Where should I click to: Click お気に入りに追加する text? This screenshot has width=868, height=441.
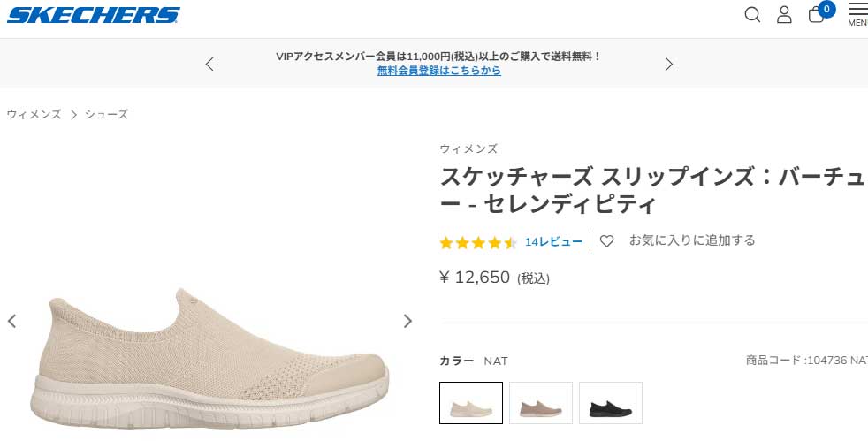click(692, 240)
